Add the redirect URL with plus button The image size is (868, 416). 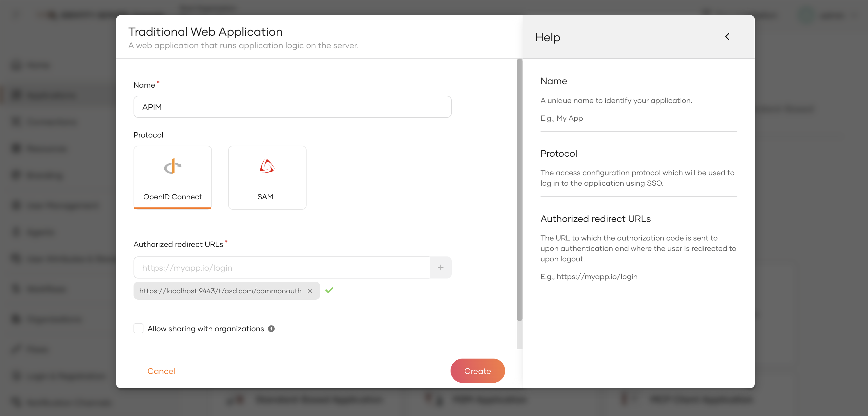[440, 268]
